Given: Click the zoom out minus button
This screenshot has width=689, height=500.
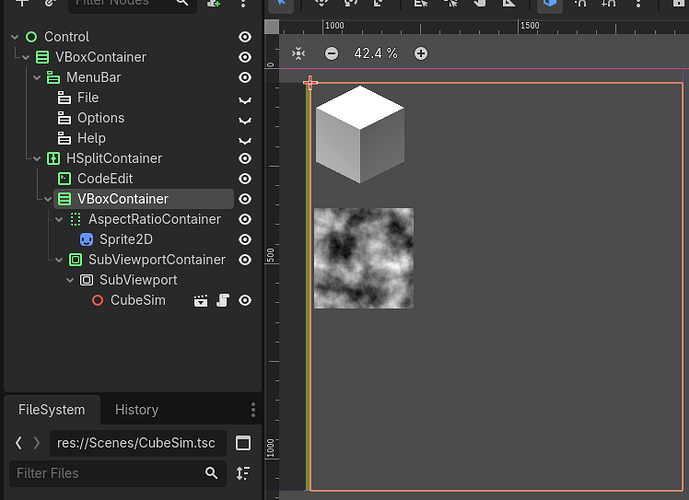Looking at the screenshot, I should point(331,53).
